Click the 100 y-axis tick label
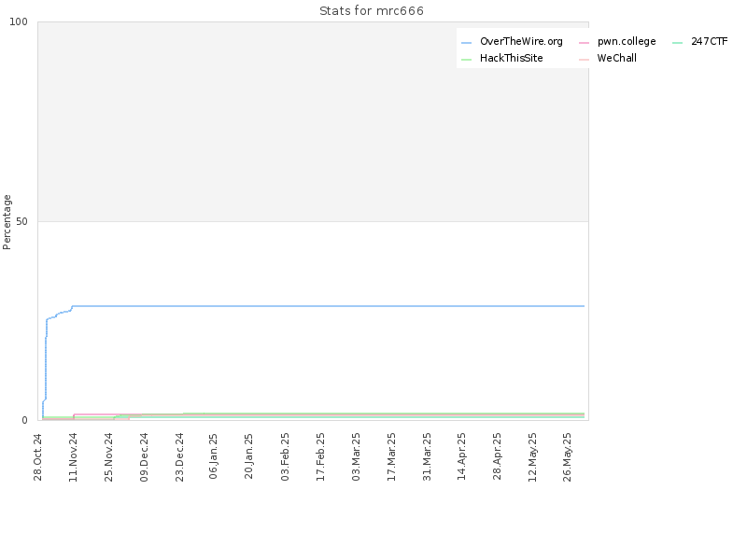This screenshot has height=560, width=747. (x=19, y=21)
